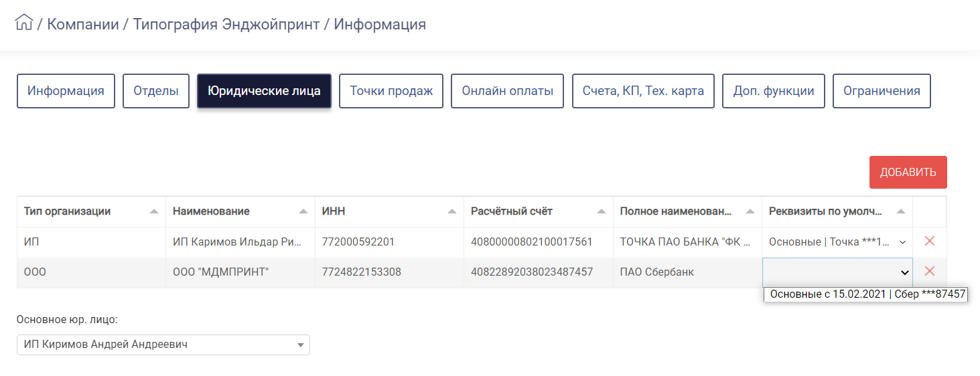Screen dimensions: 980x376
Task: Sort by Полное наименование column arrow
Action: click(x=750, y=211)
